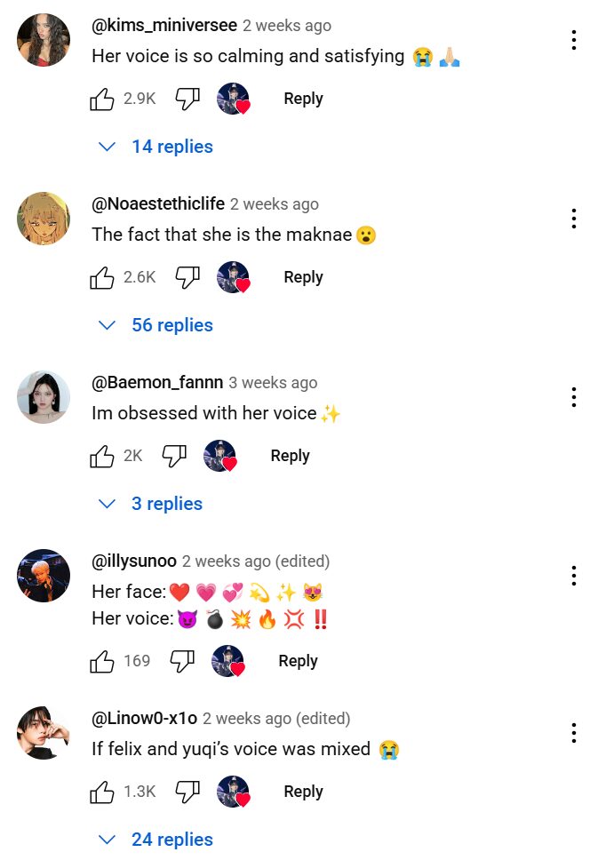Open options menu for @Noaestethiclife comment
Viewport: 614px width, 868px height.
(x=575, y=218)
